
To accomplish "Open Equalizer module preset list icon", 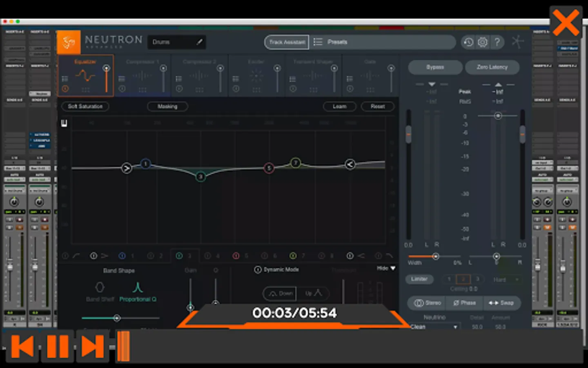I will 65,79.
